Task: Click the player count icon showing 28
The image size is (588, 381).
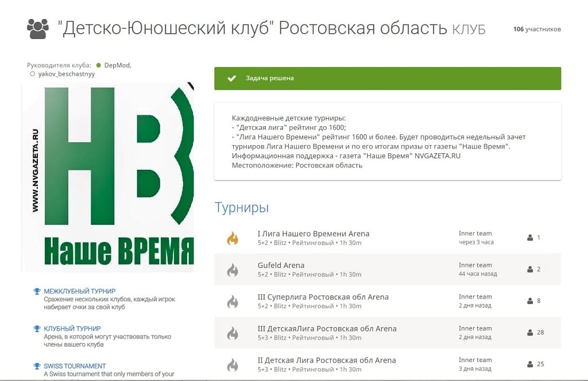Action: [530, 332]
